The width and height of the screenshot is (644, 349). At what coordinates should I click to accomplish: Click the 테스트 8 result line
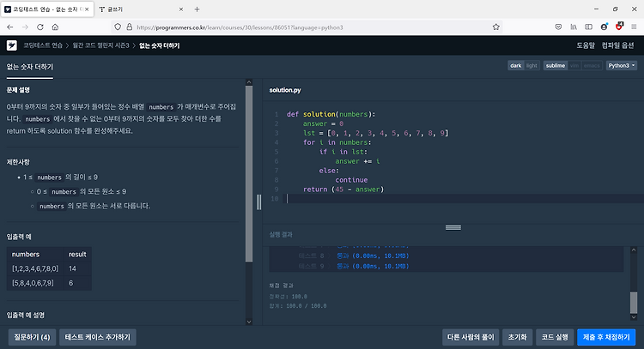[353, 256]
